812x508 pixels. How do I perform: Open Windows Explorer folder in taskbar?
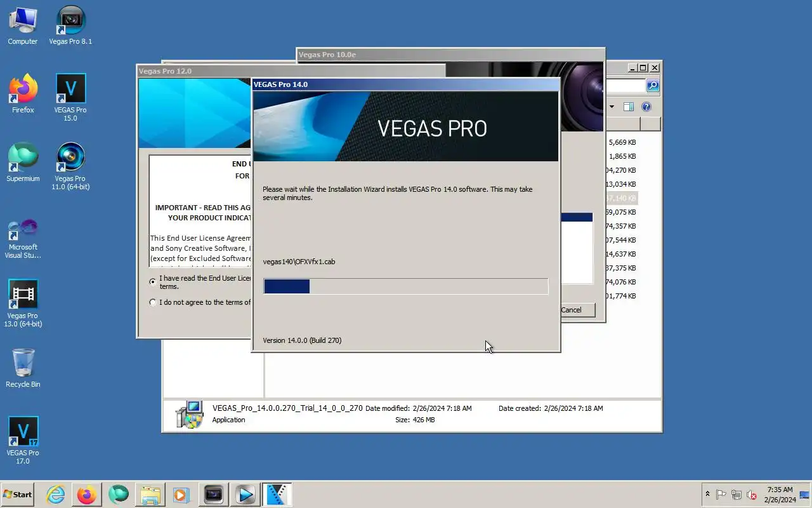(150, 494)
